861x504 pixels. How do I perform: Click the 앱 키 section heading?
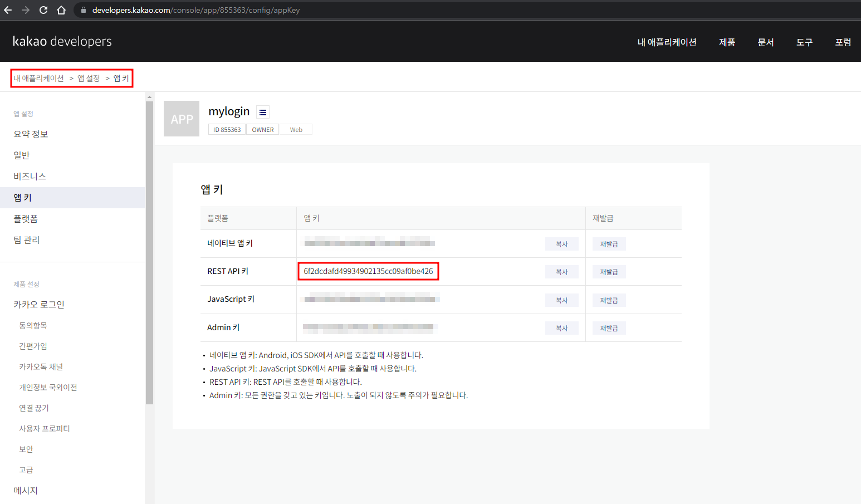point(212,189)
